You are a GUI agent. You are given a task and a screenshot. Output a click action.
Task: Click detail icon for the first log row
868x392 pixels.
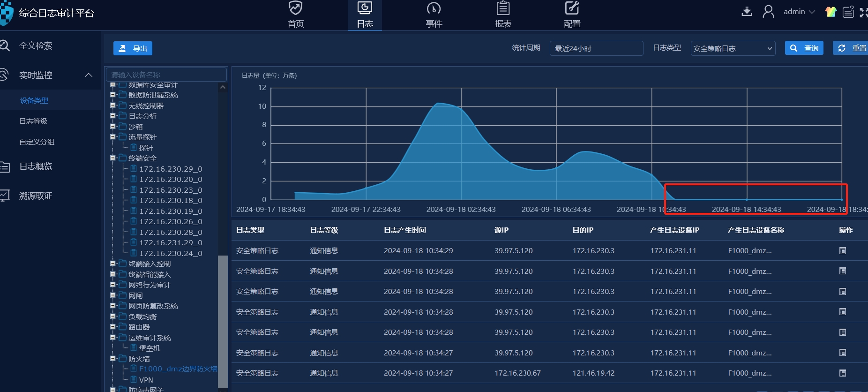coord(842,251)
